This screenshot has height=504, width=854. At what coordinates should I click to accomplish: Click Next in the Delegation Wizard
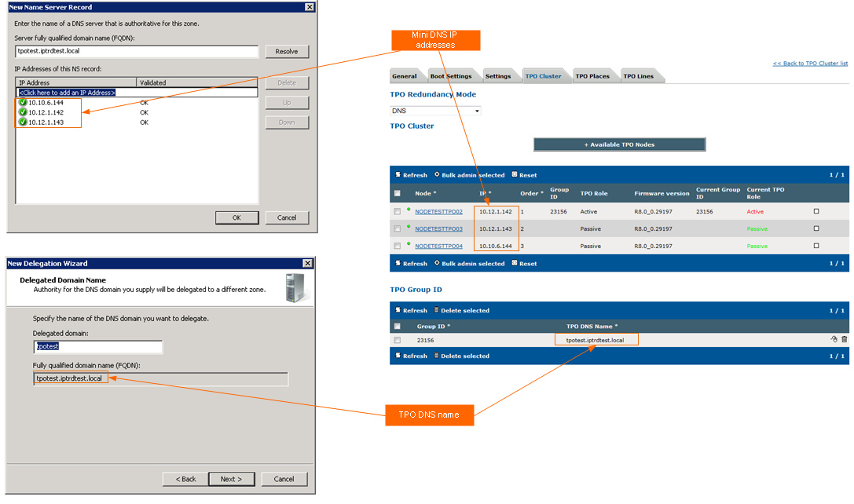[x=232, y=479]
